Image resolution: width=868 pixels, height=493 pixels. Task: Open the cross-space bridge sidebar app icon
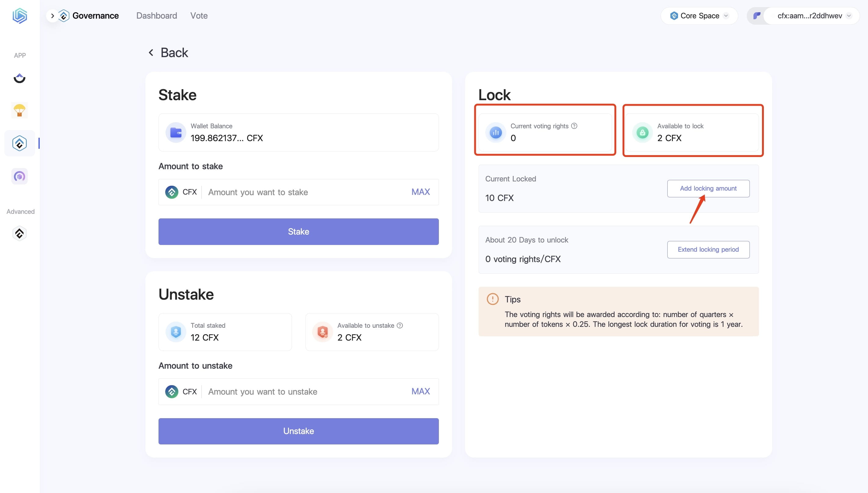point(19,78)
